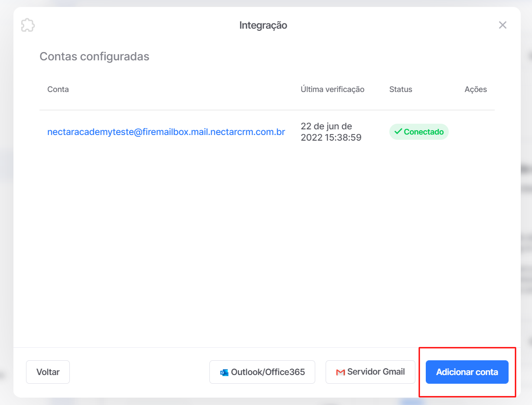532x405 pixels.
Task: Click the Outlook logo icon
Action: click(224, 372)
